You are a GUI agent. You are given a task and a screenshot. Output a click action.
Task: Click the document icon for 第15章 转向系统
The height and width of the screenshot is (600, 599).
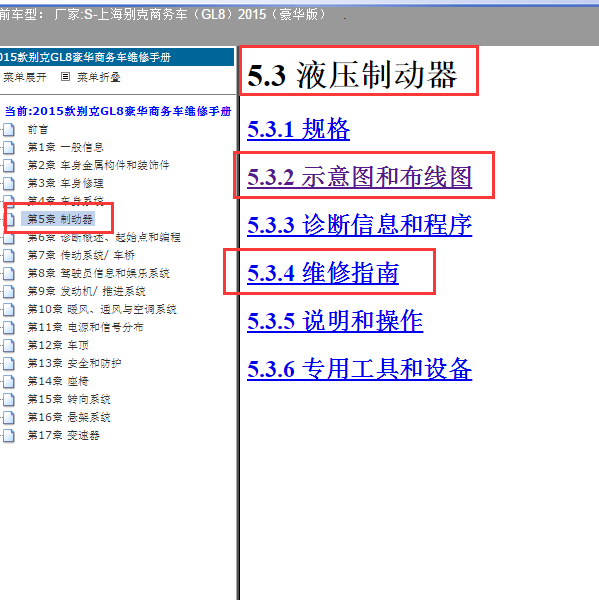click(x=9, y=399)
